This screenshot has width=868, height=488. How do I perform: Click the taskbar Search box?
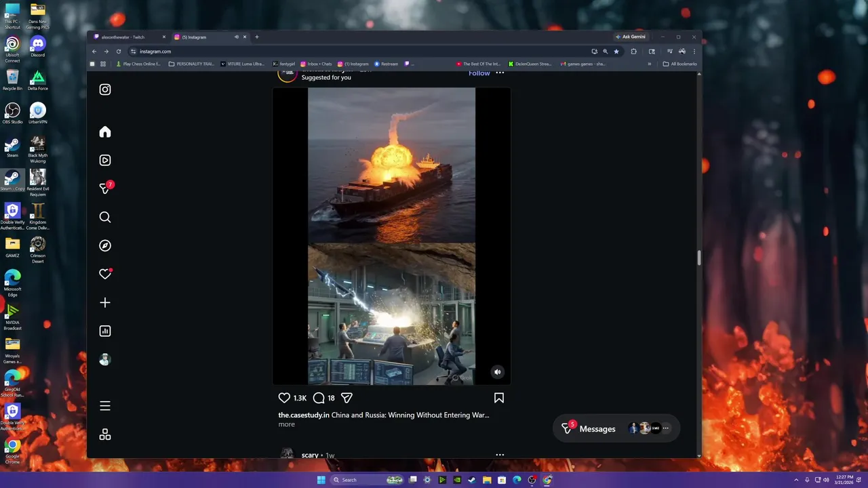click(x=367, y=480)
